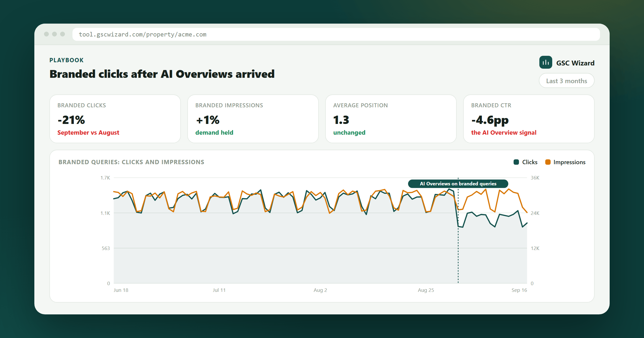Click the 'demand held' caption
644x338 pixels.
click(x=214, y=133)
